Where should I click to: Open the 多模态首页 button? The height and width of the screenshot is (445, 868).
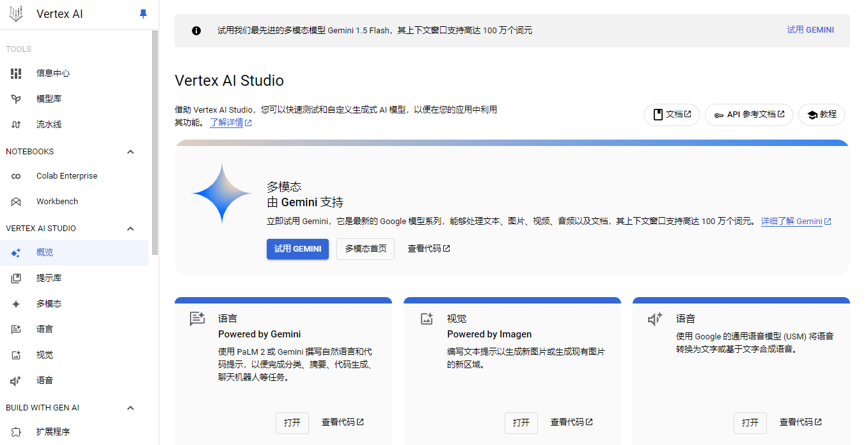(365, 249)
